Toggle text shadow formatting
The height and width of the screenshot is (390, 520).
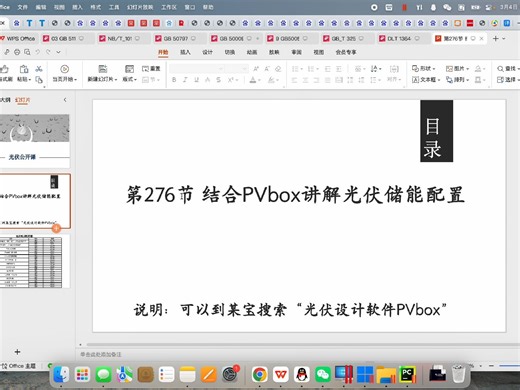[x=207, y=80]
